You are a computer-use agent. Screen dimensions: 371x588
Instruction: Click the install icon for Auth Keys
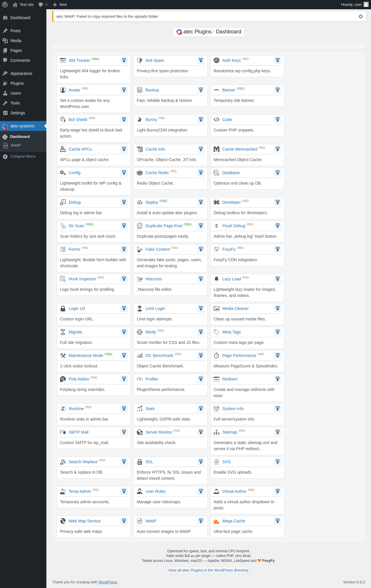pyautogui.click(x=278, y=60)
